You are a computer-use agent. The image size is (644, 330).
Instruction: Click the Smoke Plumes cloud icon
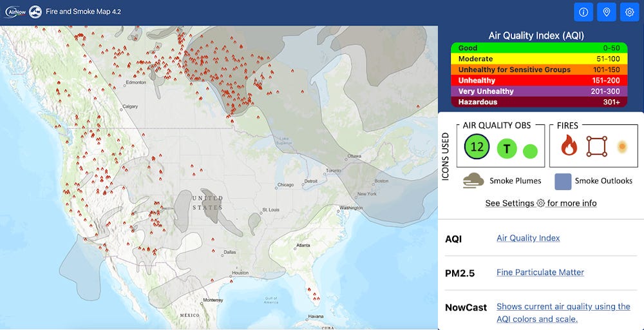[473, 181]
